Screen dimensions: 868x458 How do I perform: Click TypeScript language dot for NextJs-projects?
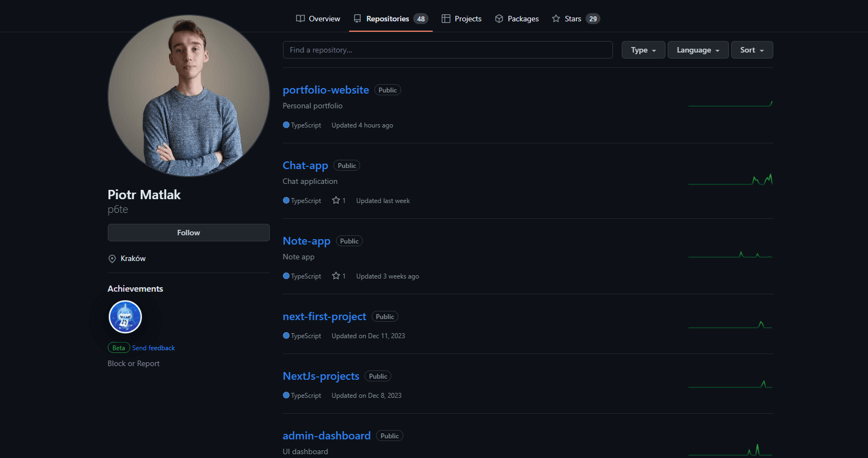pos(286,395)
